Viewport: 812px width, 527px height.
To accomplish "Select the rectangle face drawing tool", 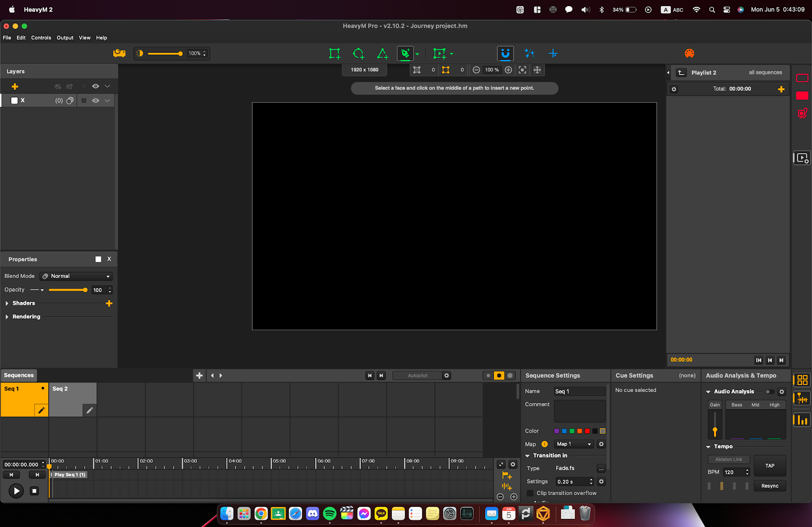I will click(x=334, y=53).
